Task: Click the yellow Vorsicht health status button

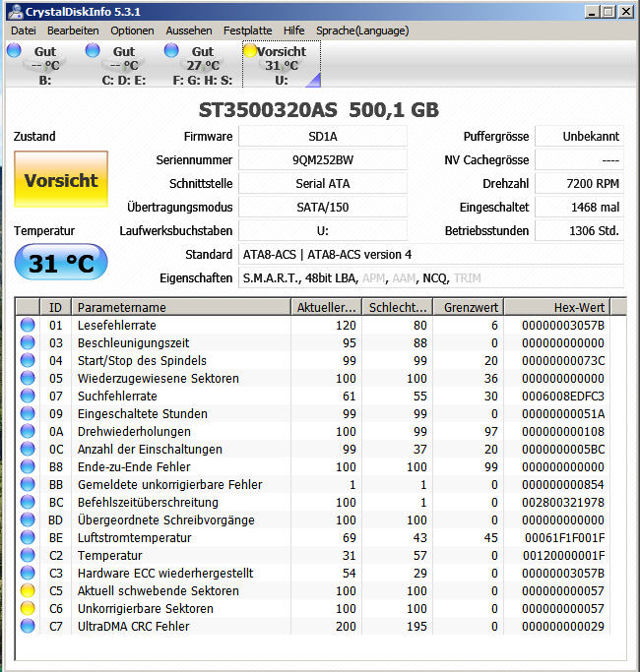Action: pyautogui.click(x=61, y=181)
